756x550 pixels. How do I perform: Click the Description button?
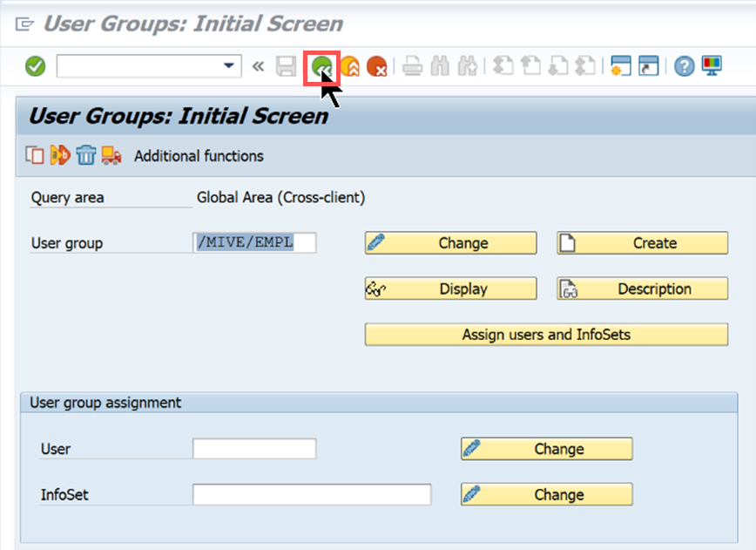click(x=643, y=289)
